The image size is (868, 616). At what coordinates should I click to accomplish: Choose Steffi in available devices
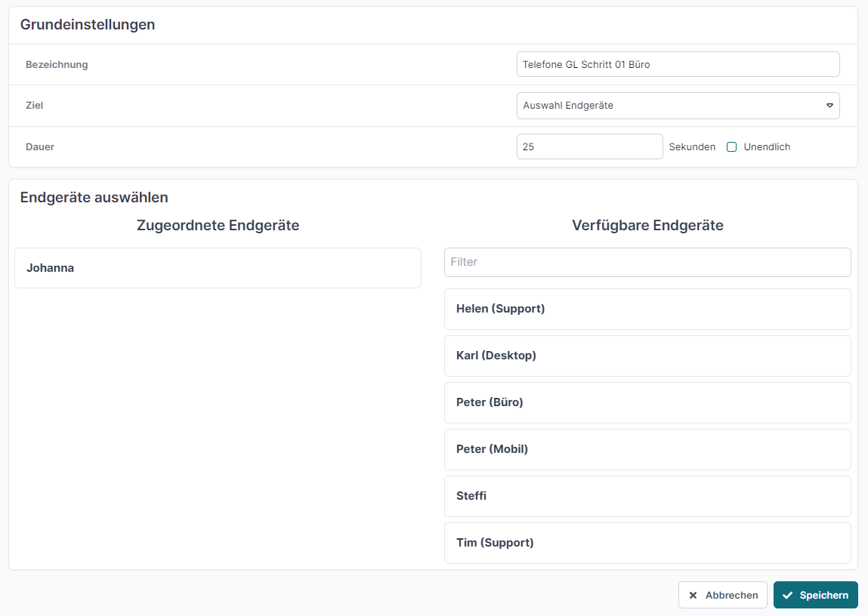[x=647, y=496]
